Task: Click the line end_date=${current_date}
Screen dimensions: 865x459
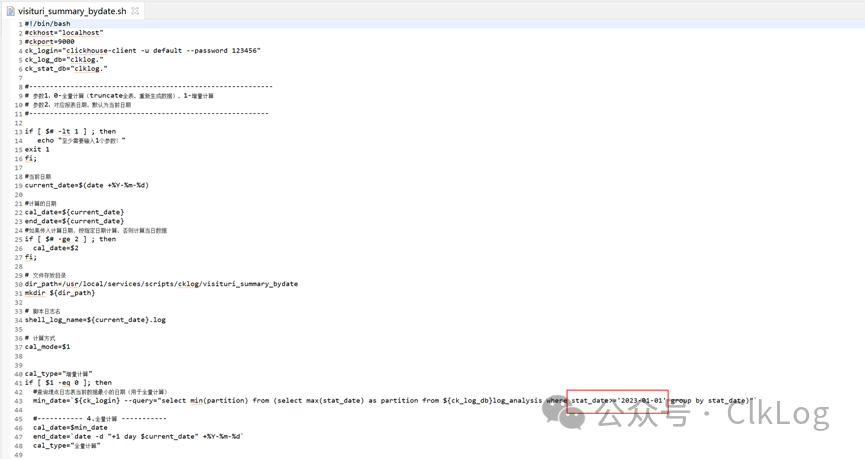Action: (74, 221)
